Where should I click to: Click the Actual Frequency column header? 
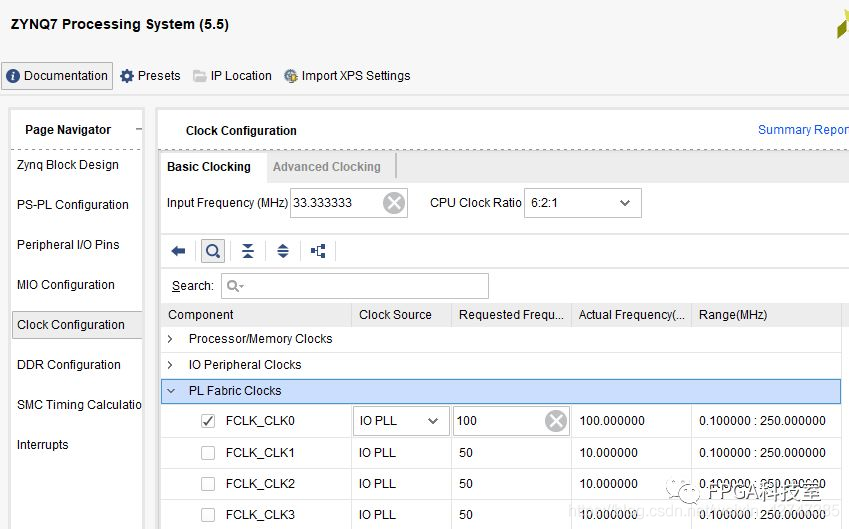631,315
